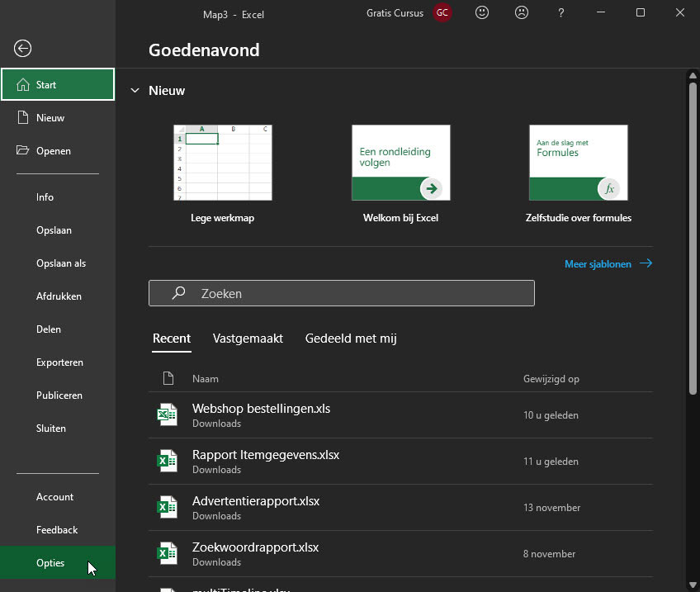Sort by Gewijzigd op column header
Image resolution: width=700 pixels, height=592 pixels.
pos(551,379)
